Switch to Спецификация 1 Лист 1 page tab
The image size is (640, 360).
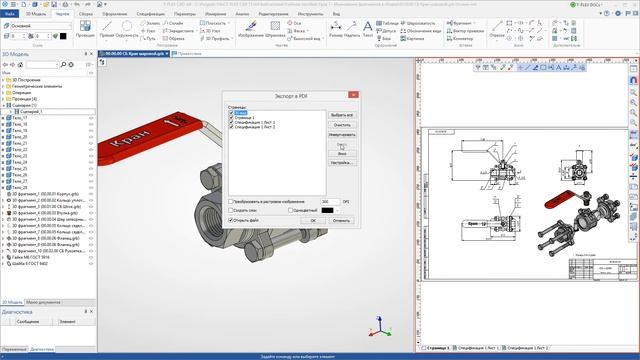click(476, 348)
